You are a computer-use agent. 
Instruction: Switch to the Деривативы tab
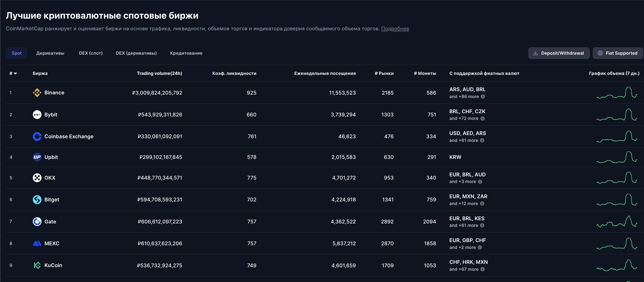tap(50, 53)
